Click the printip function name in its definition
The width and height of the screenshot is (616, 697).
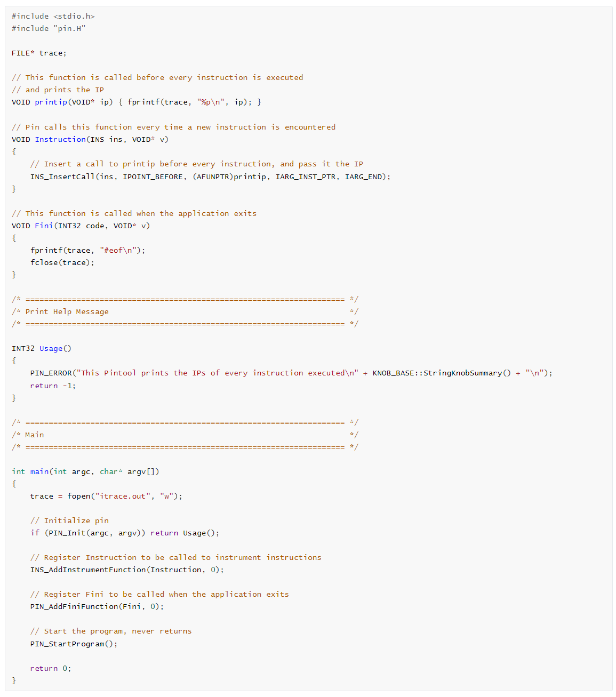click(x=51, y=102)
